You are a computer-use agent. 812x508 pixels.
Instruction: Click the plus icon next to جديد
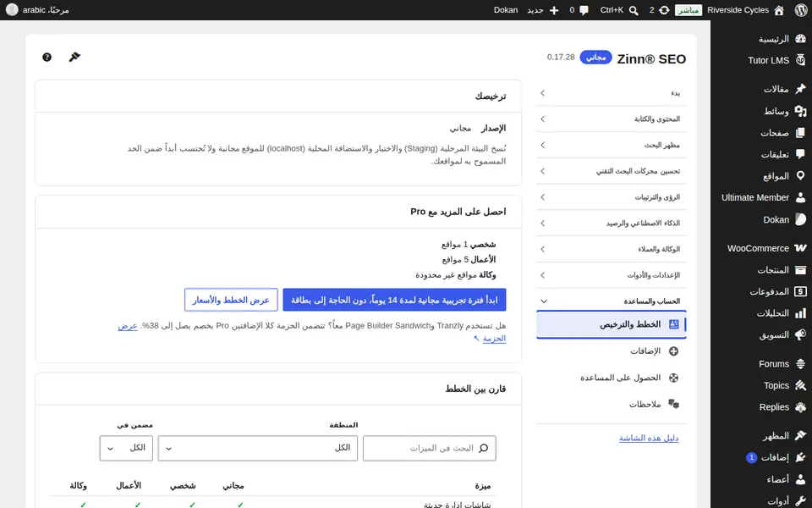(554, 10)
